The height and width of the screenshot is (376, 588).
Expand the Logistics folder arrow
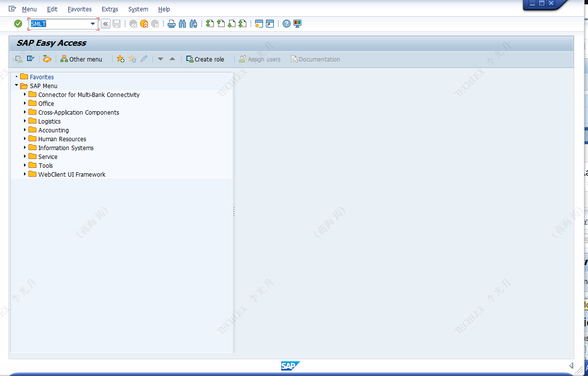pos(25,121)
